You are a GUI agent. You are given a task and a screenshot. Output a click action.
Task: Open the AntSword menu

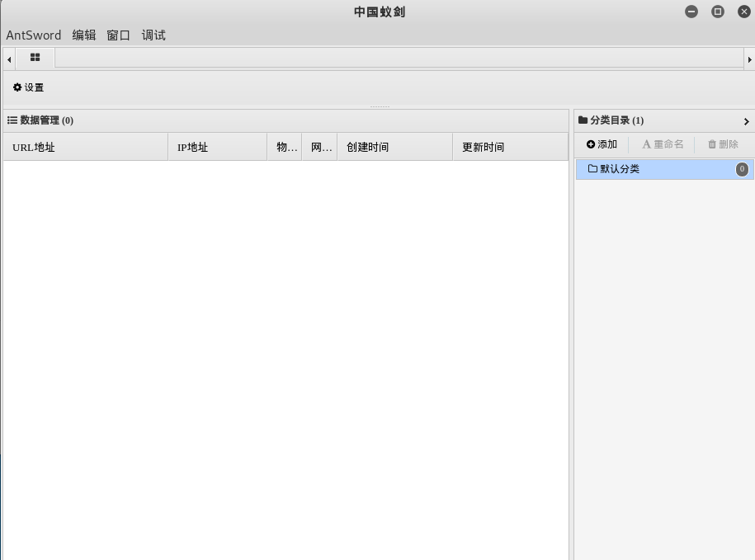click(x=34, y=35)
